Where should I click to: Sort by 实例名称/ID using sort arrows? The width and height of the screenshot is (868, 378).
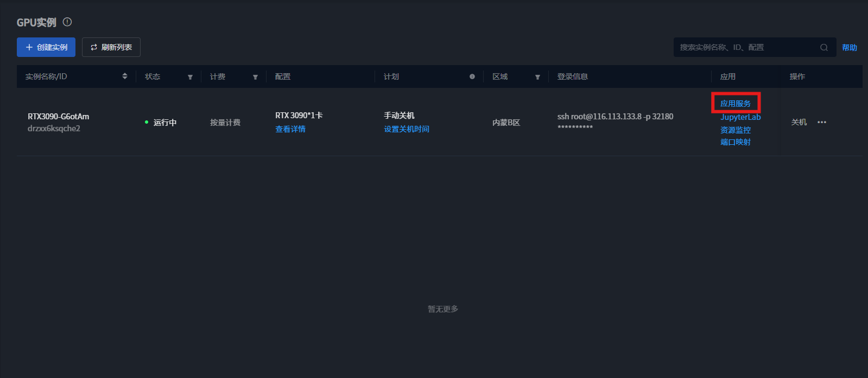(125, 76)
